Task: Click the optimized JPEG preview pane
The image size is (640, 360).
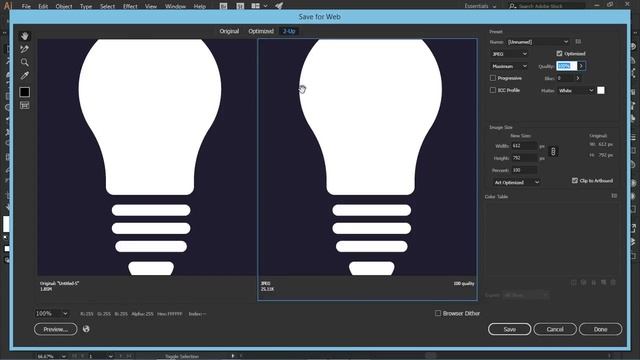Action: (x=367, y=157)
